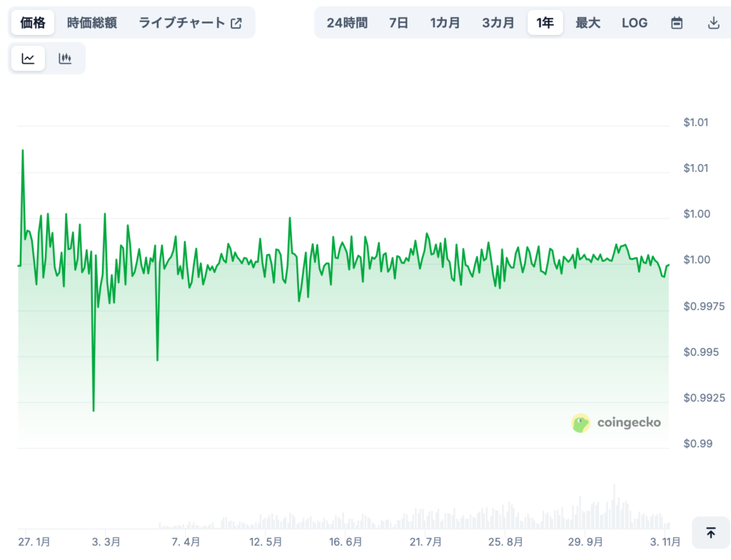Click the 1年 period button
Viewport: 731px width, 560px height.
click(x=545, y=22)
